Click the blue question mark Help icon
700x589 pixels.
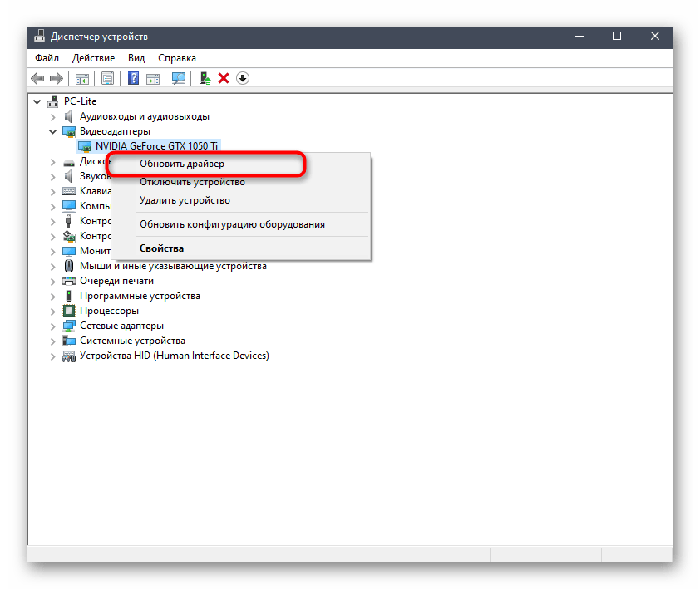(133, 78)
